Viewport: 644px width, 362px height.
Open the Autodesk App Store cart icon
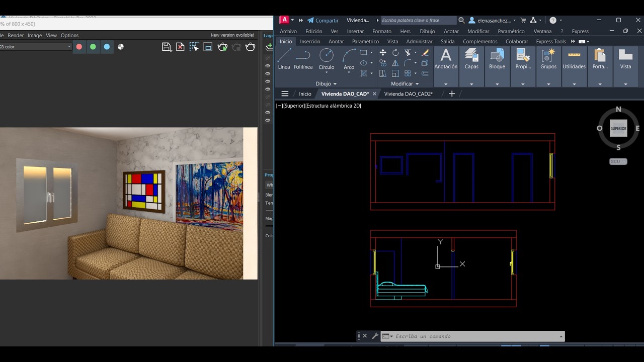point(523,21)
